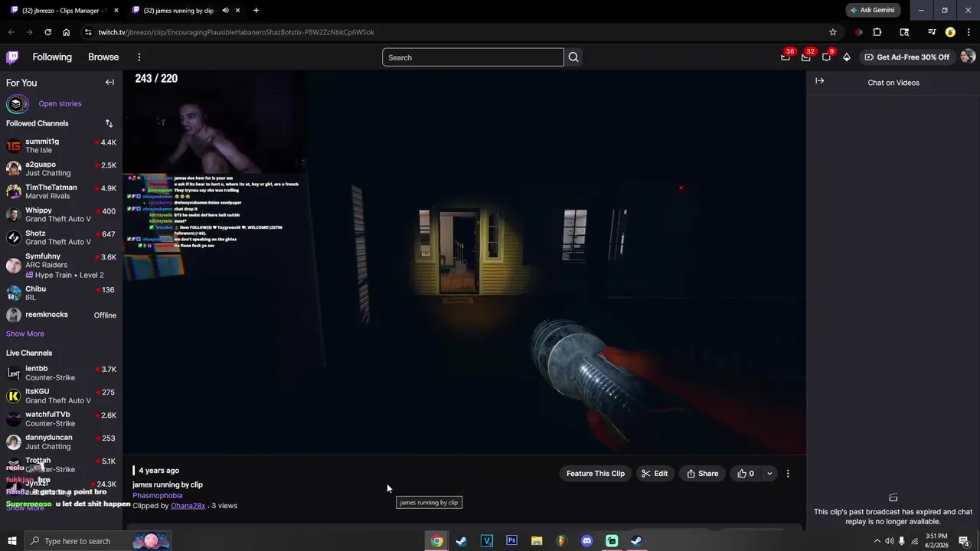The image size is (980, 551).
Task: Open lentbb Counter-Strike live channel
Action: [61, 373]
